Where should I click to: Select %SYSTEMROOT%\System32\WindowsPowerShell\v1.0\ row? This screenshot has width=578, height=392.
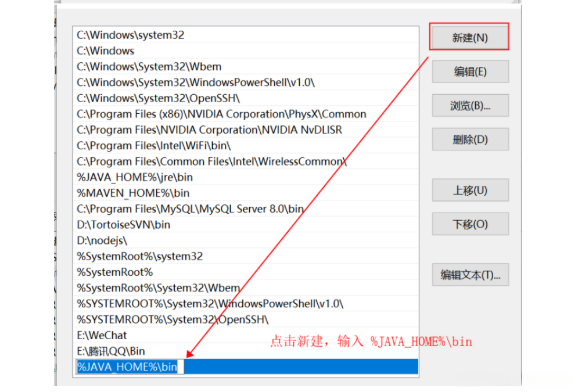coord(246,304)
